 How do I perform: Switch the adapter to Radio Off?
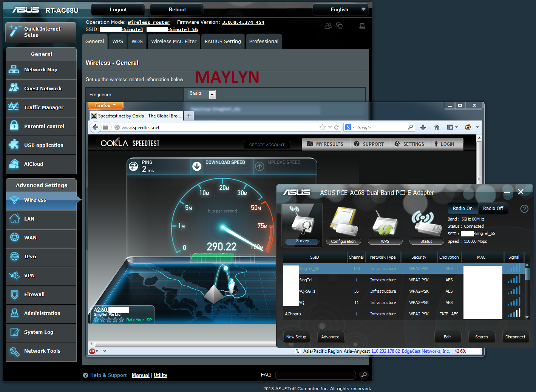(x=493, y=208)
